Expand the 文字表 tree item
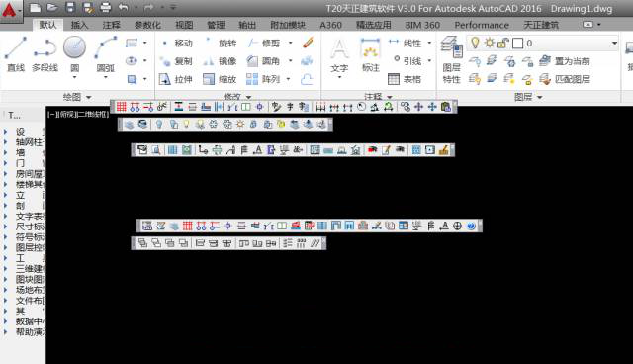Image resolution: width=633 pixels, height=364 pixels. point(6,216)
